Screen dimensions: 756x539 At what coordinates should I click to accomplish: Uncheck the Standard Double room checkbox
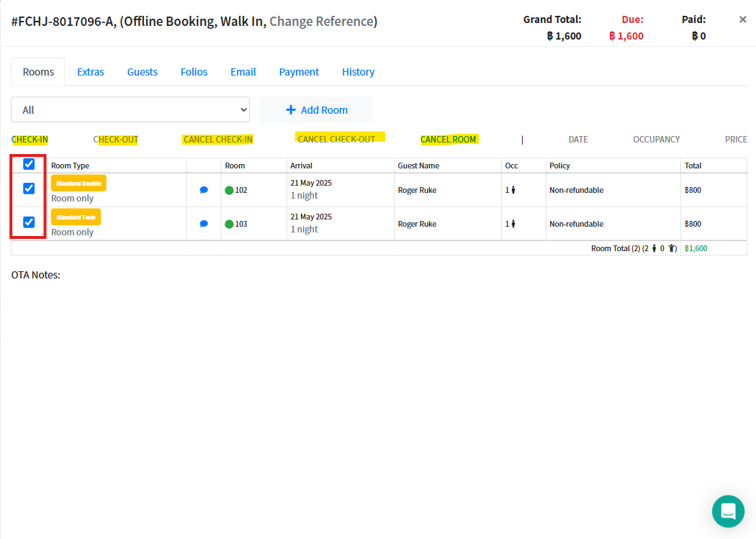pyautogui.click(x=29, y=189)
